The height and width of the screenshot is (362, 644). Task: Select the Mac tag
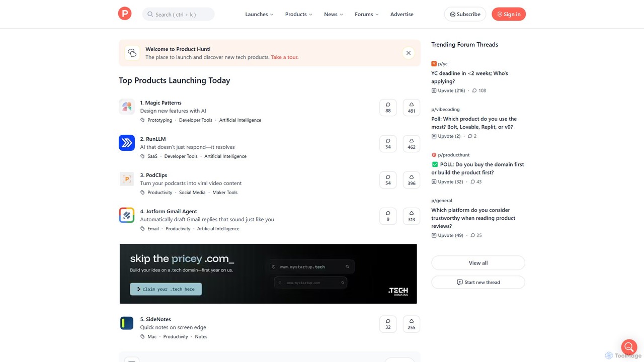coord(152,337)
